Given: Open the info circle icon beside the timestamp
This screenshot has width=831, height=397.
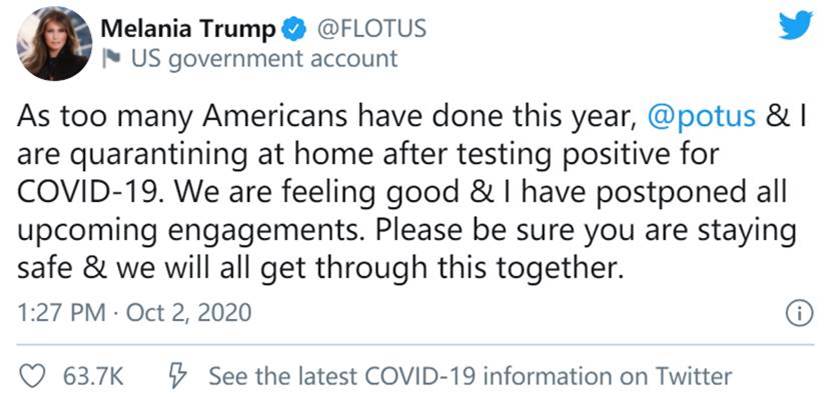Looking at the screenshot, I should point(798,315).
